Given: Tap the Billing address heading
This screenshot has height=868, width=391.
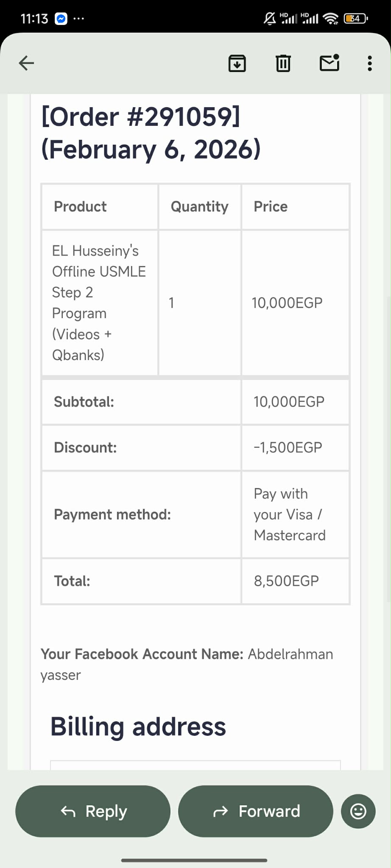Looking at the screenshot, I should pyautogui.click(x=138, y=727).
